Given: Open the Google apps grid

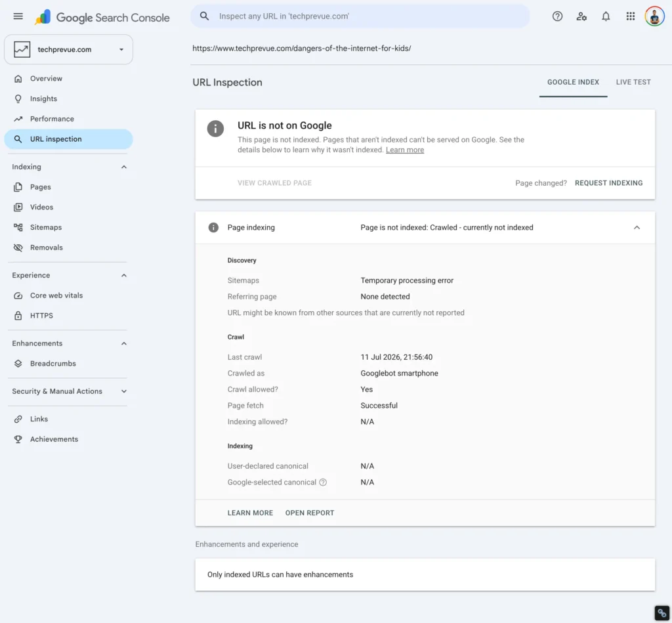Looking at the screenshot, I should coord(630,16).
